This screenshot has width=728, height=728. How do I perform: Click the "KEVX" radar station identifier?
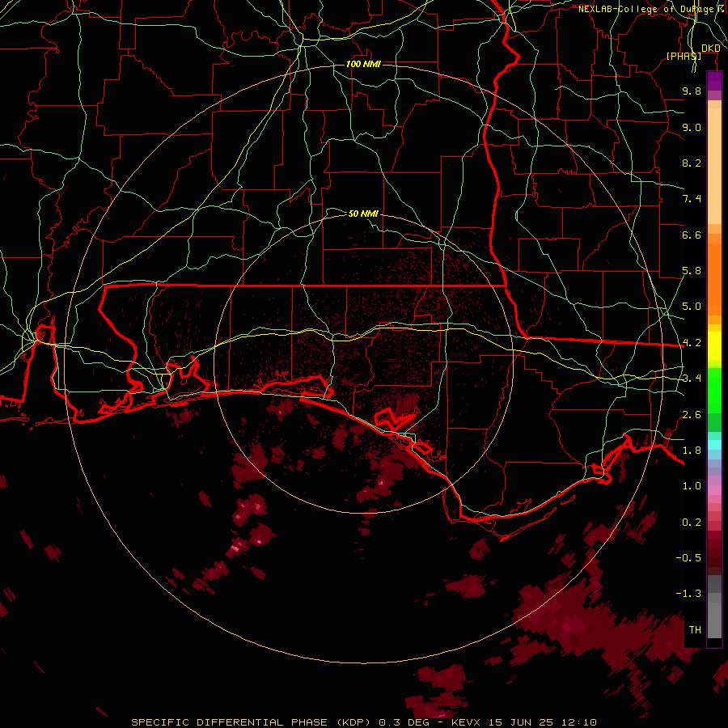(467, 722)
